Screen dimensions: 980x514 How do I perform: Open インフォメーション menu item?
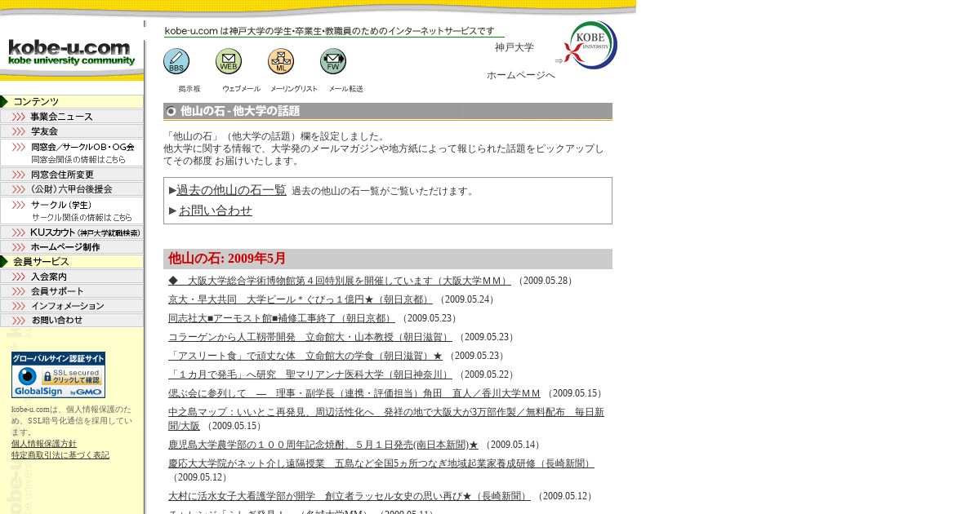[x=72, y=306]
